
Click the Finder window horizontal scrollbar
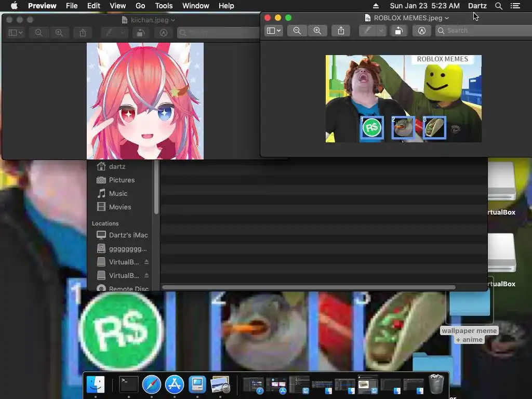309,287
